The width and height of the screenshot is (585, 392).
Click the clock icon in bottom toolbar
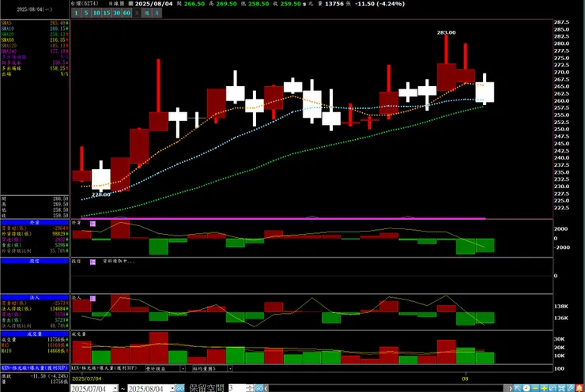(526, 388)
